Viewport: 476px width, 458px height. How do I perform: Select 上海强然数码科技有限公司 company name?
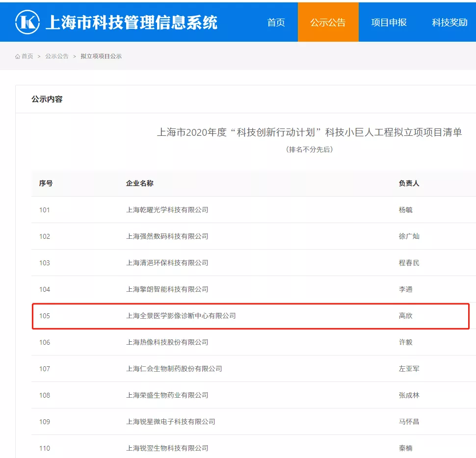[167, 236]
